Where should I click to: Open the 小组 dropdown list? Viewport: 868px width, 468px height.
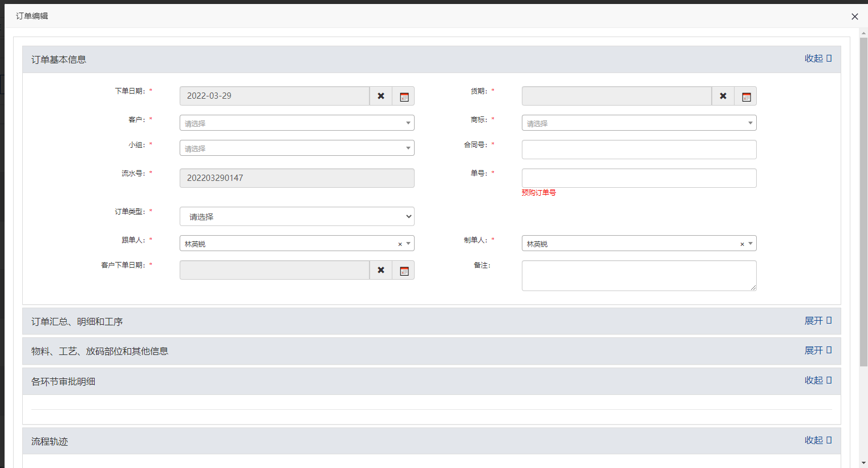297,148
